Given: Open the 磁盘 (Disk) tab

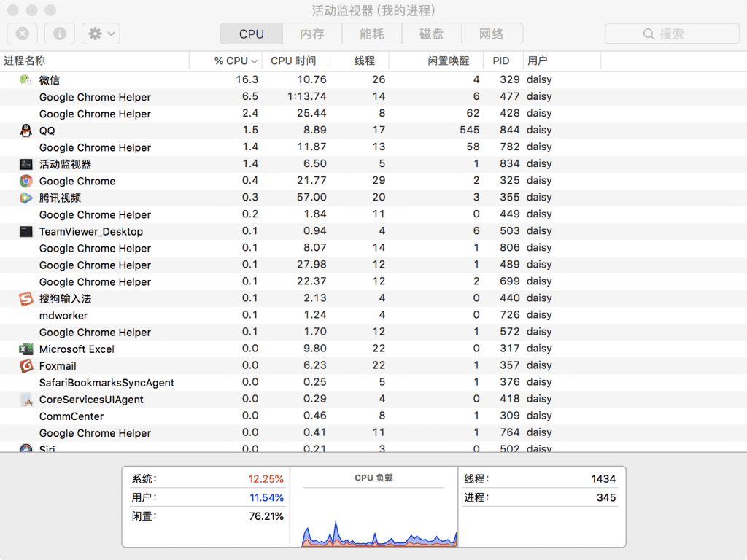Looking at the screenshot, I should pos(431,34).
